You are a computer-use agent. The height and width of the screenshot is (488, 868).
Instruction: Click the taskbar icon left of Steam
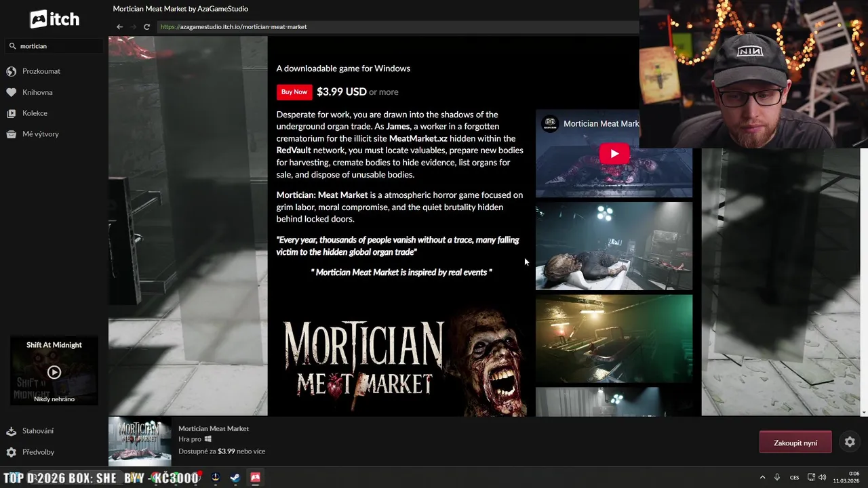point(216,477)
